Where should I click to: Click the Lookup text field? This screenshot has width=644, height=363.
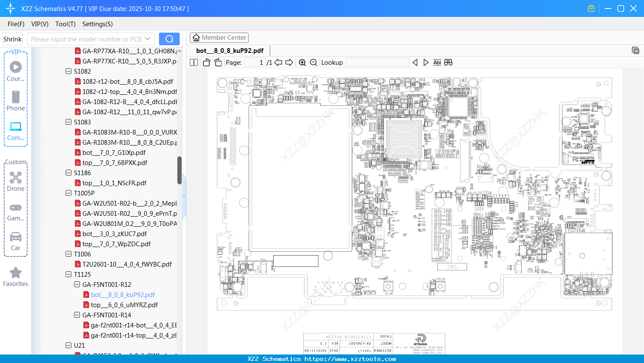click(x=378, y=62)
